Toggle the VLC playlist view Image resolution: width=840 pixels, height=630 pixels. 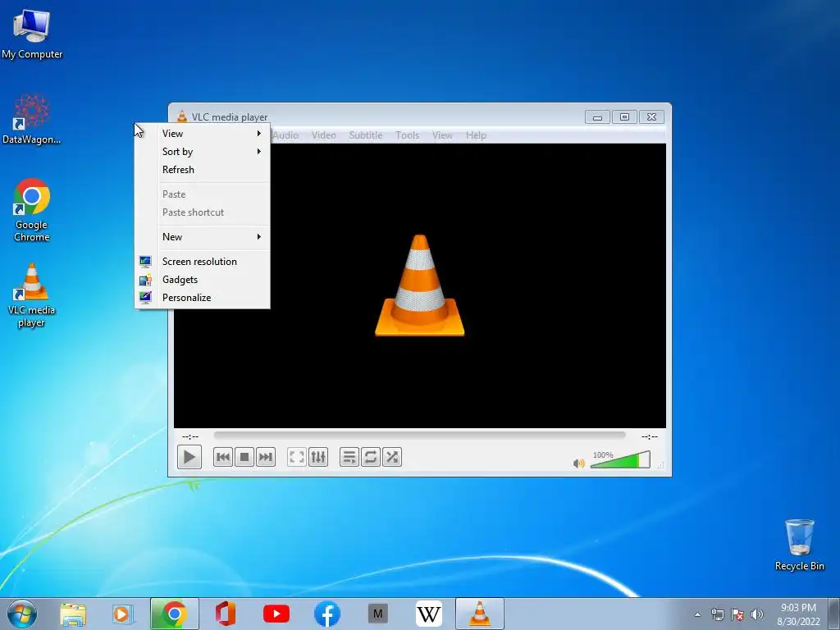click(349, 457)
